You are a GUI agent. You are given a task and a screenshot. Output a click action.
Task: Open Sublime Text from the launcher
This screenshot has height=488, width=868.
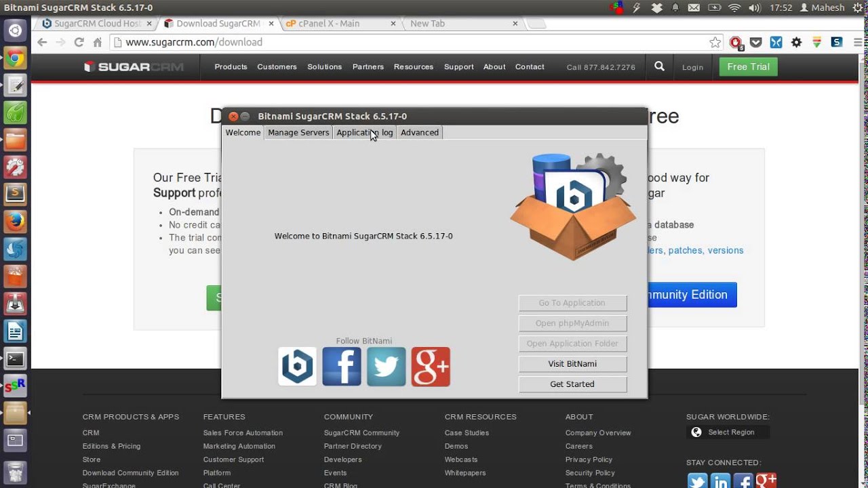pyautogui.click(x=15, y=195)
